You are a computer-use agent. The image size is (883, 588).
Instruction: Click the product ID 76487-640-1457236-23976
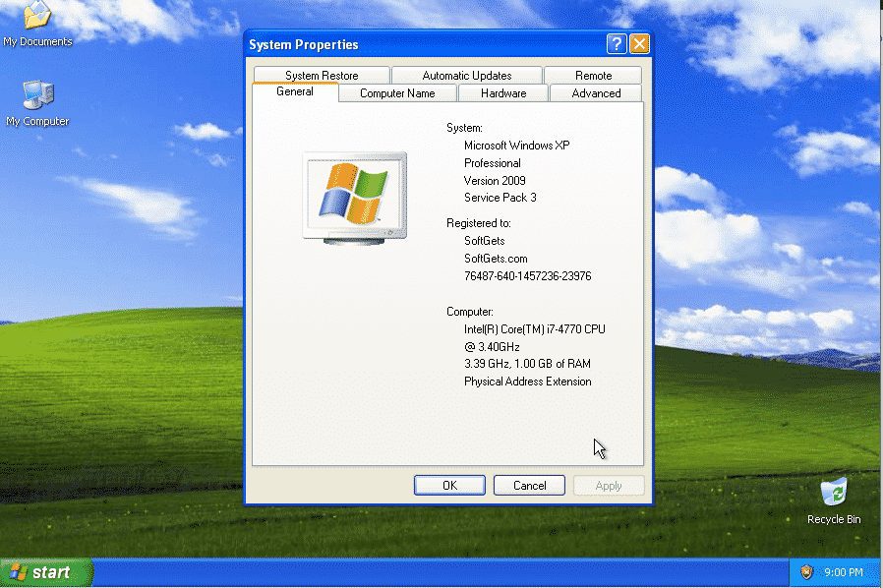(x=528, y=276)
